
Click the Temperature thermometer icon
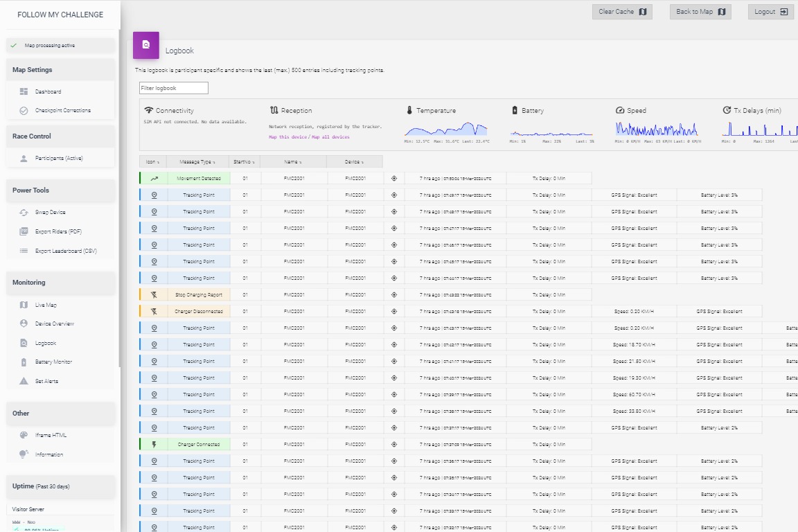[x=409, y=110]
